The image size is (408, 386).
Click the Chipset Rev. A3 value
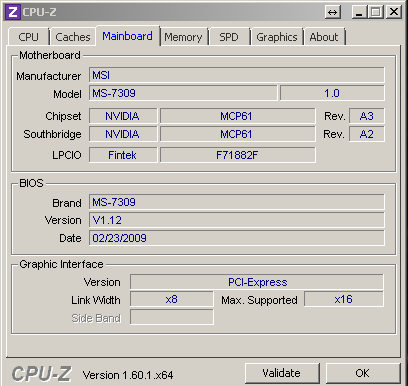[367, 116]
